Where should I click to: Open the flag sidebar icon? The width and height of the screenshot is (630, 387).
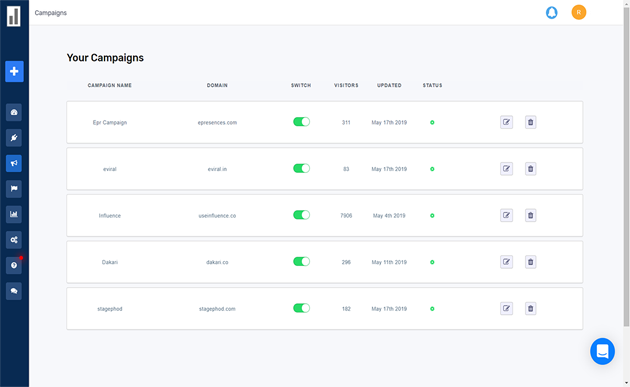14,188
